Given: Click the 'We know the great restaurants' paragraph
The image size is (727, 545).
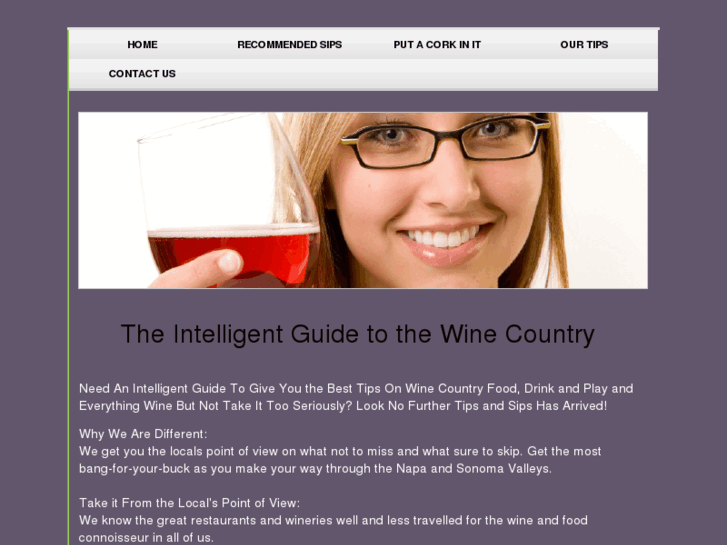Looking at the screenshot, I should (x=333, y=529).
